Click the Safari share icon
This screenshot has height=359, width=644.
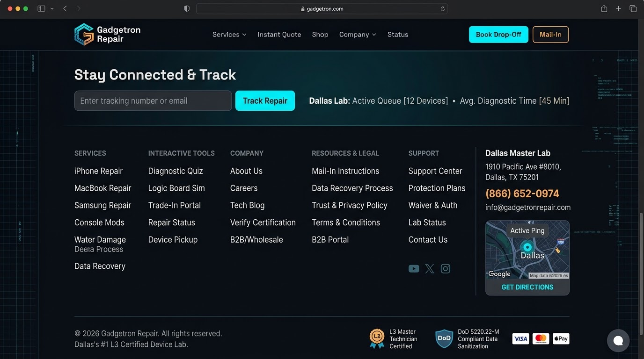(x=604, y=9)
